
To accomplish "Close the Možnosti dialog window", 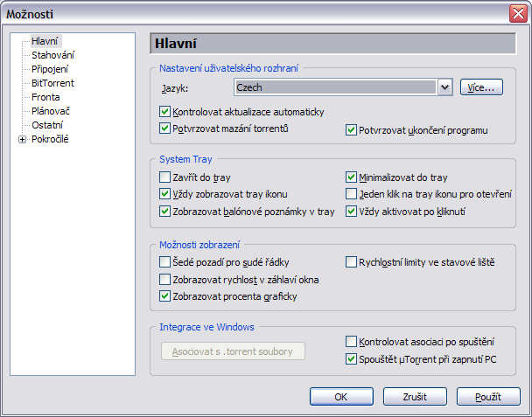I will coord(517,13).
